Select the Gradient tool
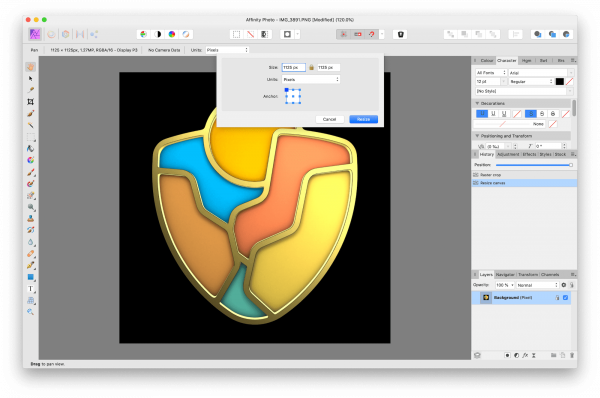Screen dimensions: 600x398 (x=31, y=160)
